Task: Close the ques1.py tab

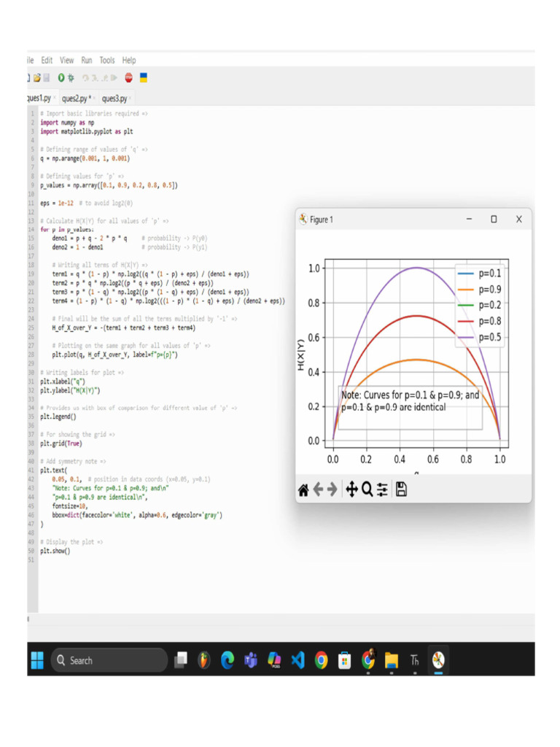Action: tap(55, 98)
